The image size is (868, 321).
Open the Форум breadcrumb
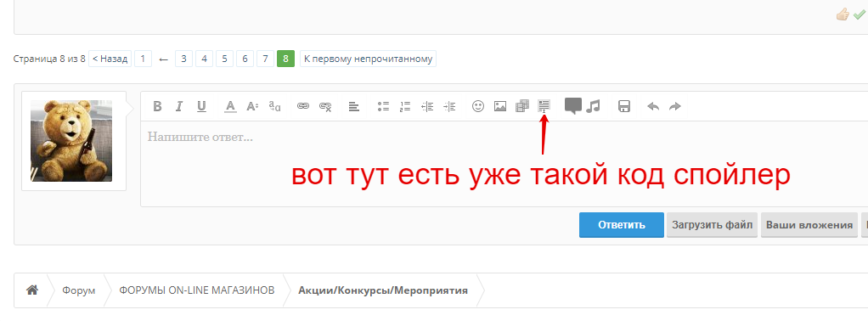click(x=79, y=290)
